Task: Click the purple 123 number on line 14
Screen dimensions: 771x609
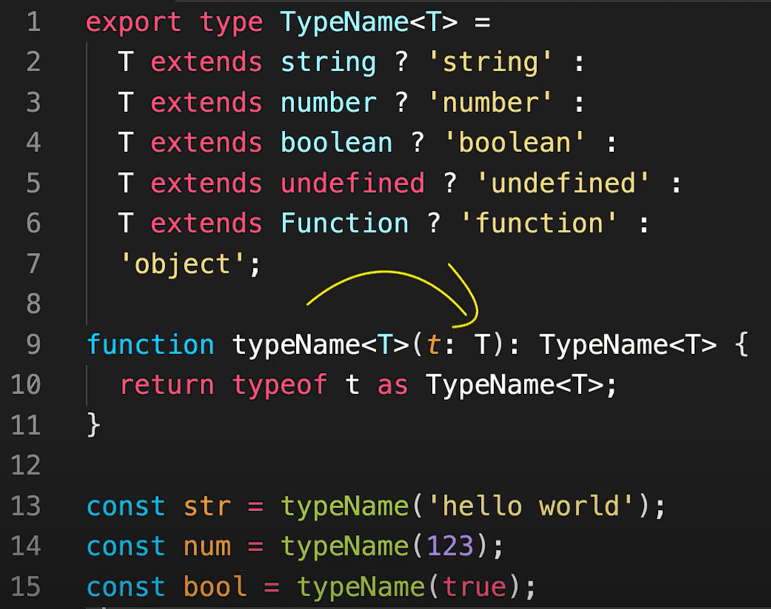Action: tap(450, 546)
